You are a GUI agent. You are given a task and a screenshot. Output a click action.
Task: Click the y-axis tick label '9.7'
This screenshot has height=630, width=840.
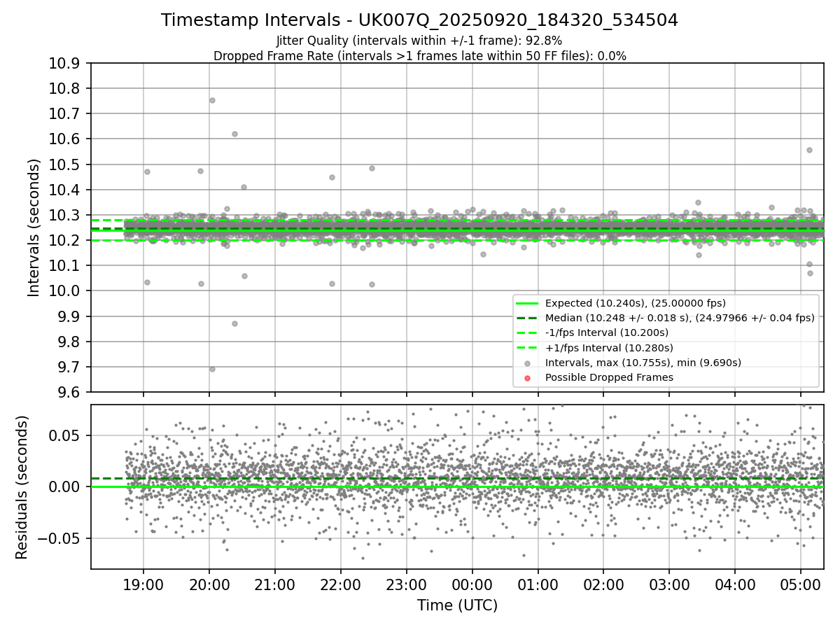pos(68,367)
